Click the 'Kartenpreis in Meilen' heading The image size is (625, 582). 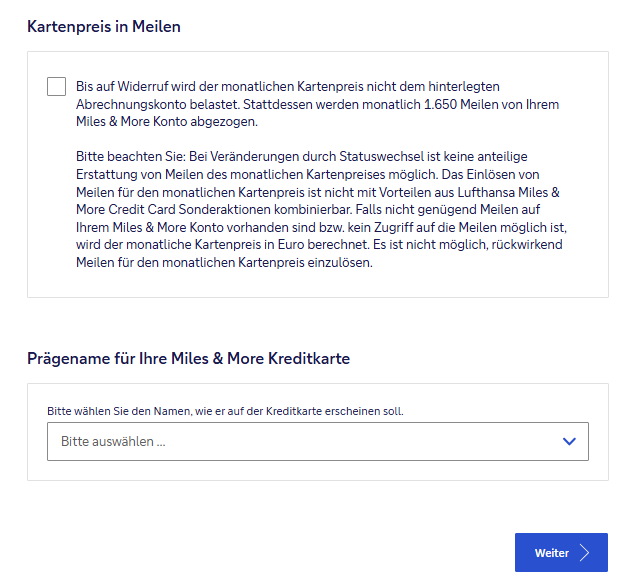(104, 27)
